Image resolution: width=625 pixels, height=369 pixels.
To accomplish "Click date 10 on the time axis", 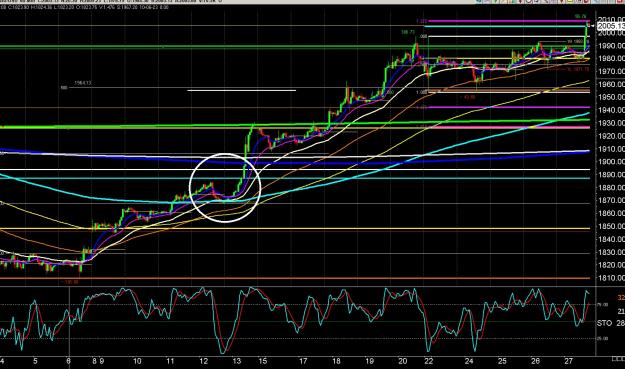I will point(137,361).
